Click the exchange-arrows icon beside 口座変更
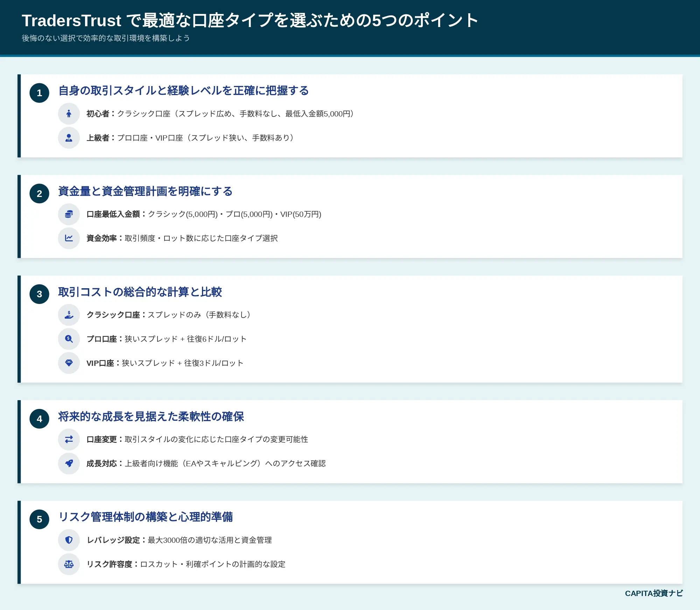700x610 pixels. 69,439
